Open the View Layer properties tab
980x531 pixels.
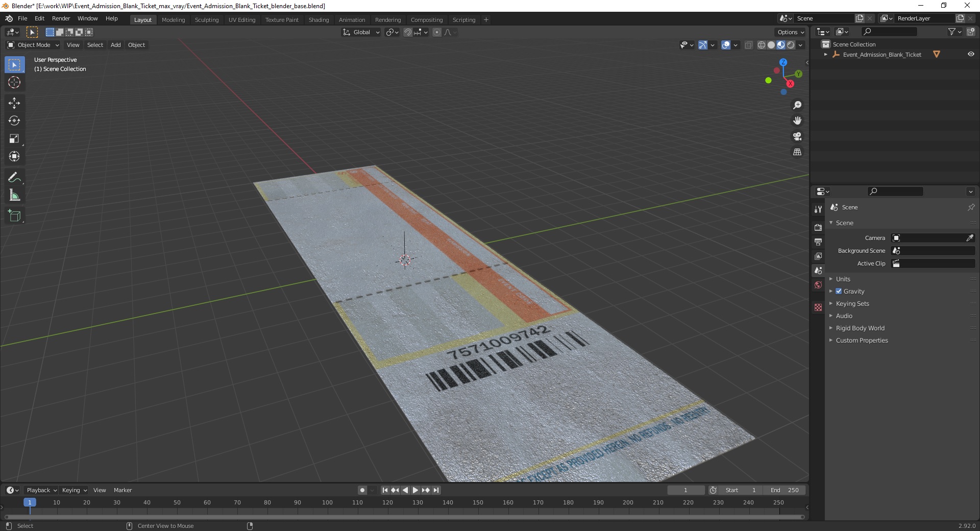[818, 256]
